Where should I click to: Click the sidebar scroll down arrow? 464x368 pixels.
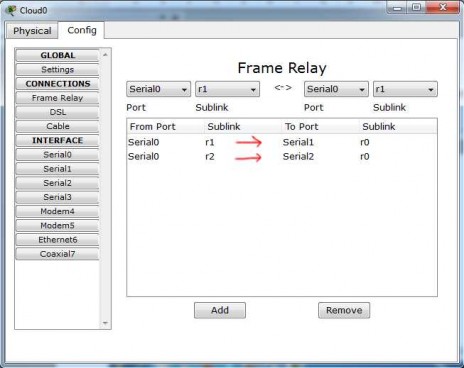105,323
